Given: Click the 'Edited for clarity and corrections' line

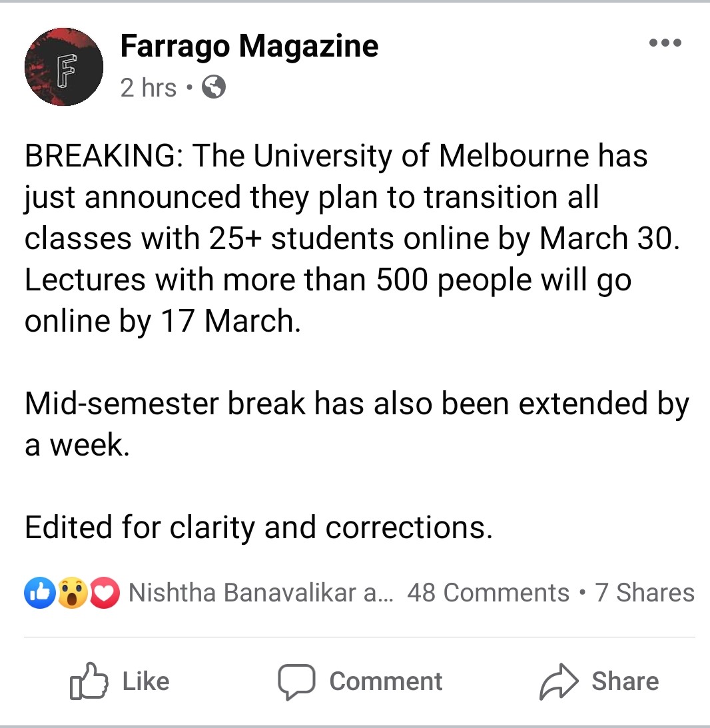Looking at the screenshot, I should 258,528.
